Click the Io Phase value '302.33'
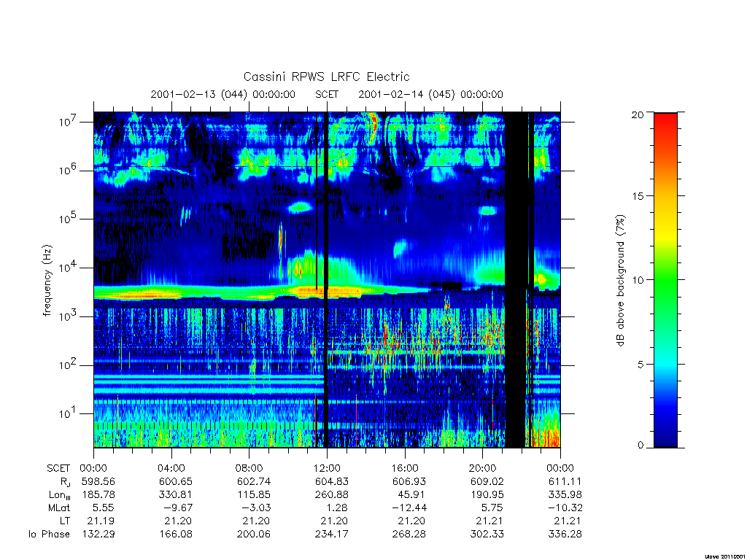Viewport: 747px width, 560px height. point(487,534)
